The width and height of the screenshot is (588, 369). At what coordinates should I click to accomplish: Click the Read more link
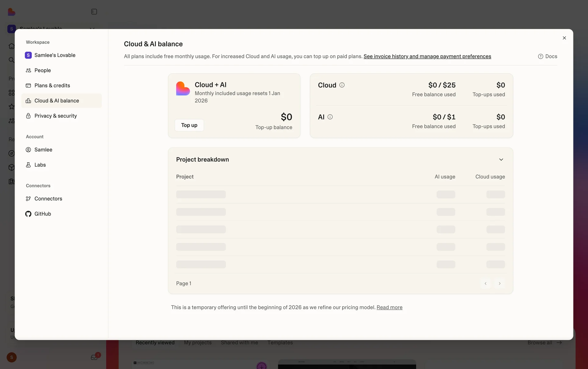[389, 307]
